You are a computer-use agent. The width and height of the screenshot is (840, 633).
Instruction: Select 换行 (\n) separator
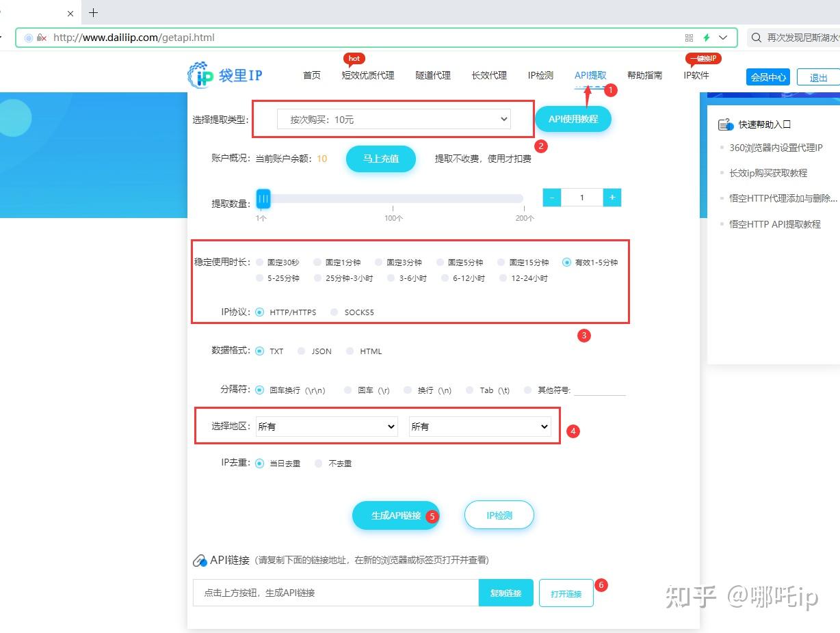408,390
